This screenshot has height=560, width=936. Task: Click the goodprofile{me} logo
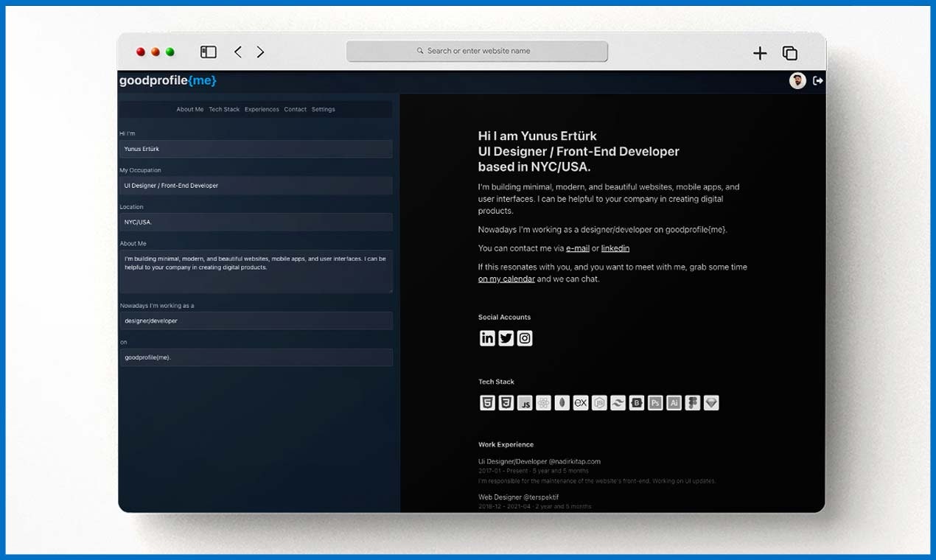tap(168, 81)
